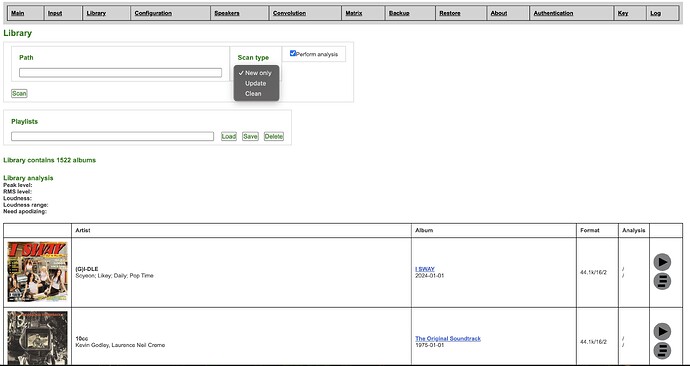
Task: Navigate to Speakers page
Action: tap(227, 13)
